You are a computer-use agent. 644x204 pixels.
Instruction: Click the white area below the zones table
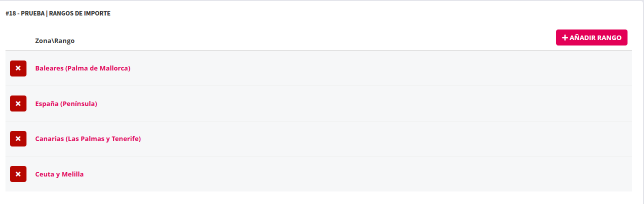coord(320,197)
